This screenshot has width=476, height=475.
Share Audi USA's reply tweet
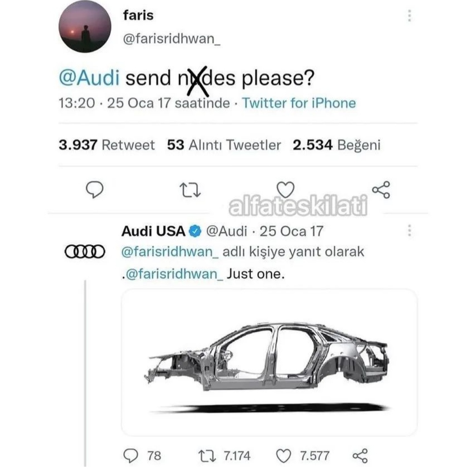click(x=360, y=456)
